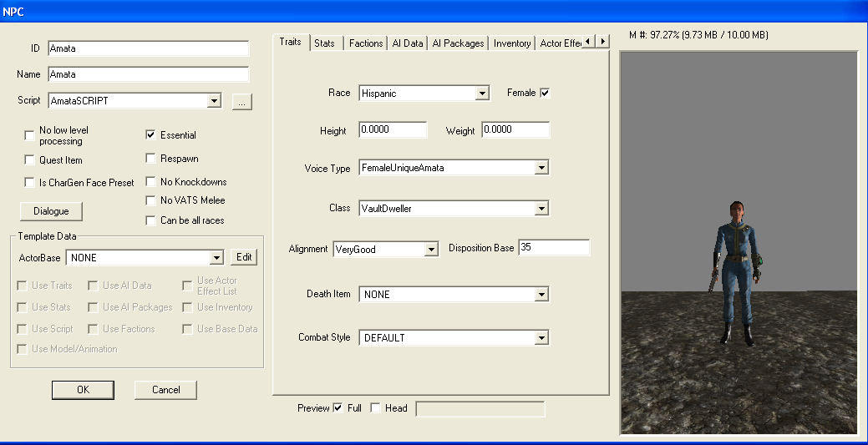The image size is (868, 445).
Task: Open the ActorBase dropdown
Action: (x=216, y=257)
